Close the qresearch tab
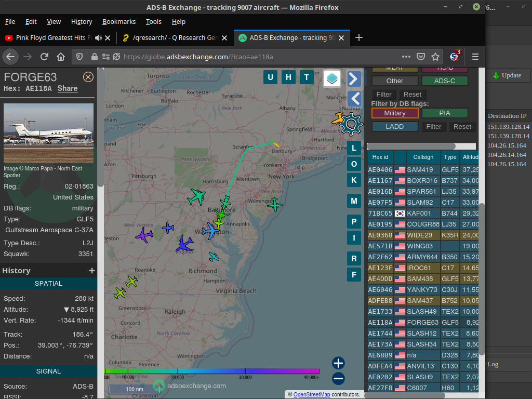532x399 pixels. point(224,38)
